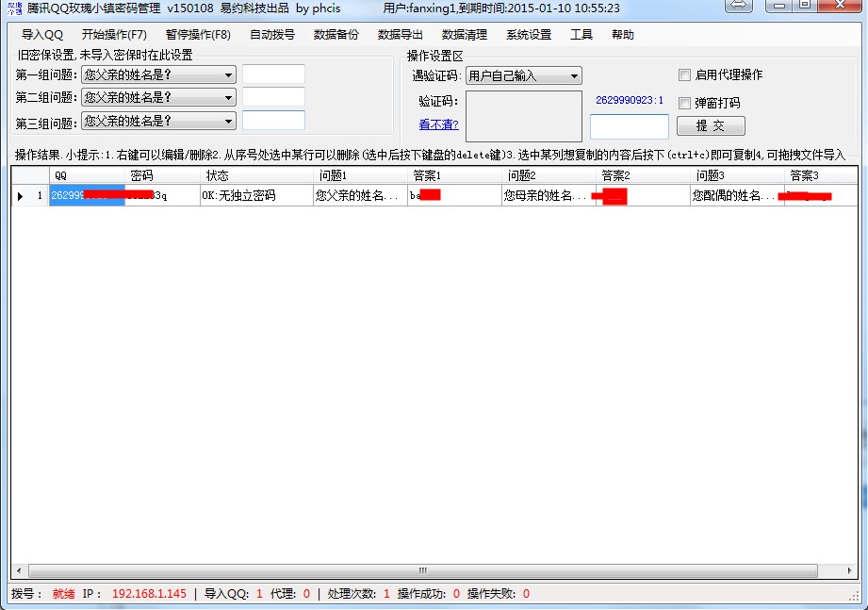Click the horizontal scrollbar right arrow
The height and width of the screenshot is (610, 868).
coord(850,570)
